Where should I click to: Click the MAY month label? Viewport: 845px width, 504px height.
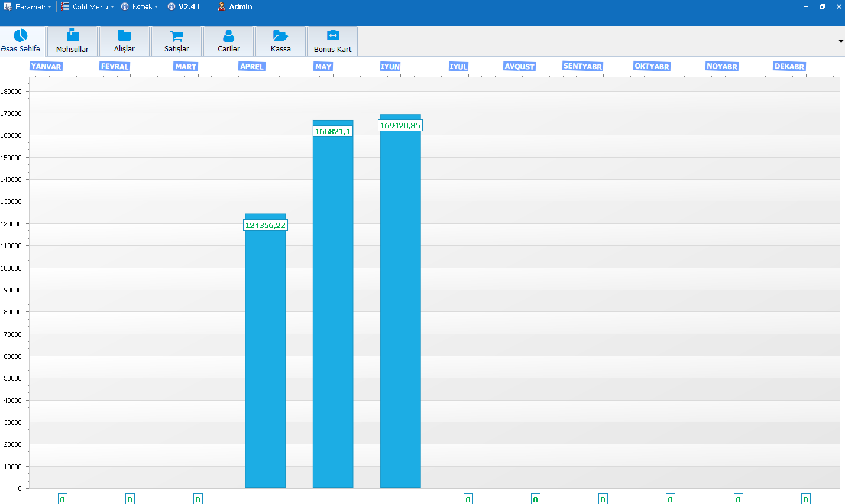click(323, 66)
